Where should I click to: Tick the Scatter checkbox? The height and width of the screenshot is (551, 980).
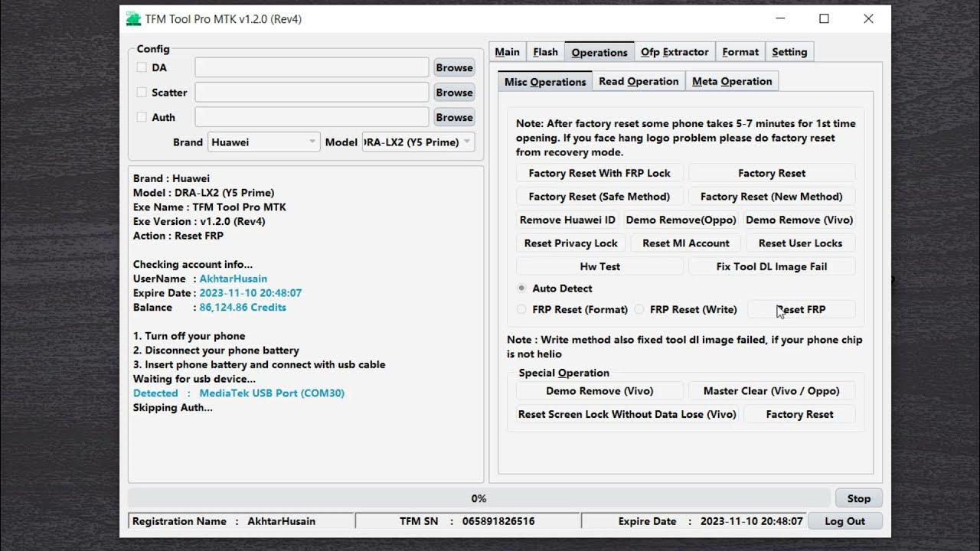142,92
